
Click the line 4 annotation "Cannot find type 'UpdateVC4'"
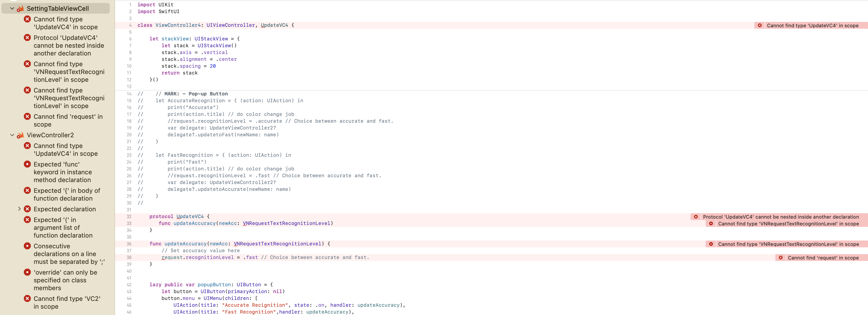(812, 26)
